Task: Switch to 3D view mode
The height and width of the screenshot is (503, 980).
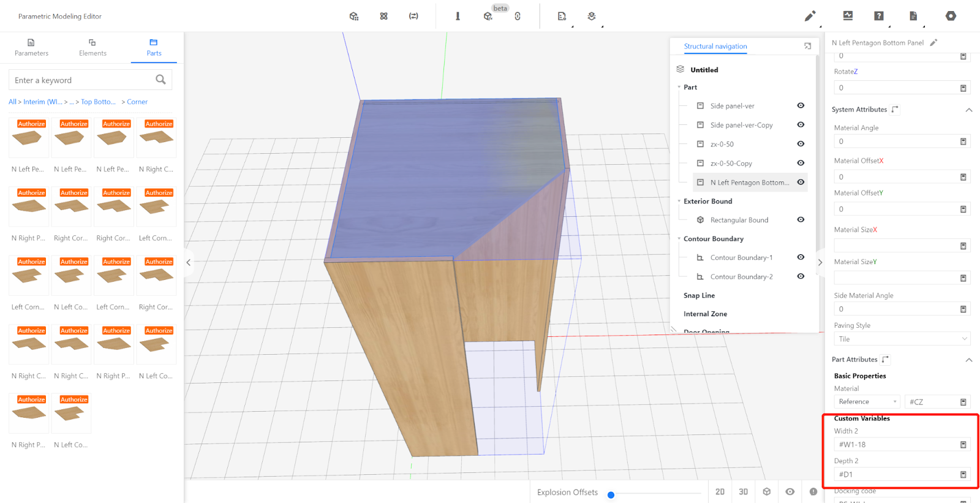Action: tap(743, 491)
